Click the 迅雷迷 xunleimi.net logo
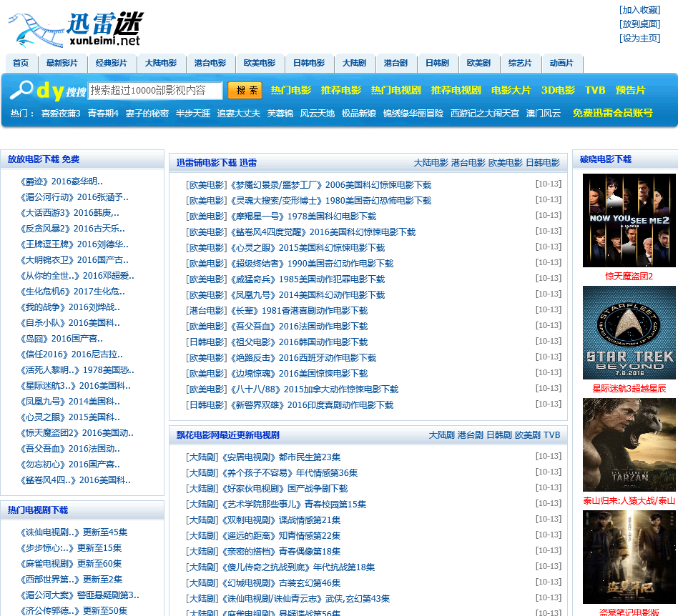 coord(76,29)
